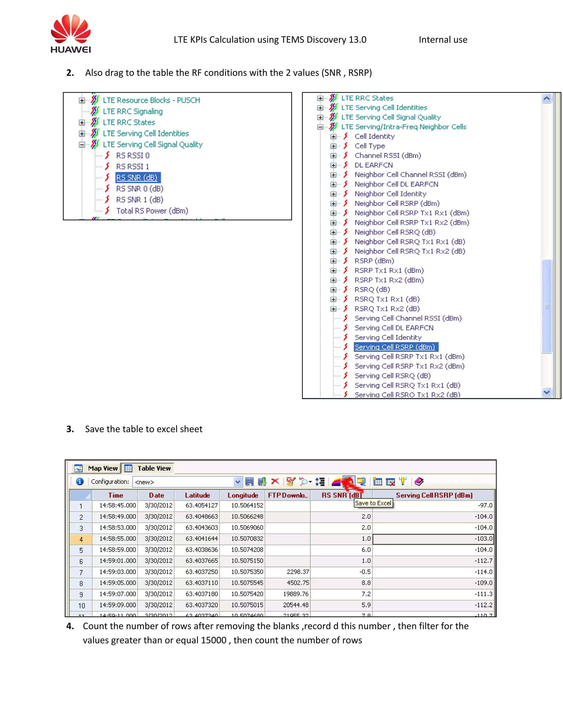Expand the Neighbor Cell RSRQ (dB) node
The image size is (563, 728).
pos(333,232)
